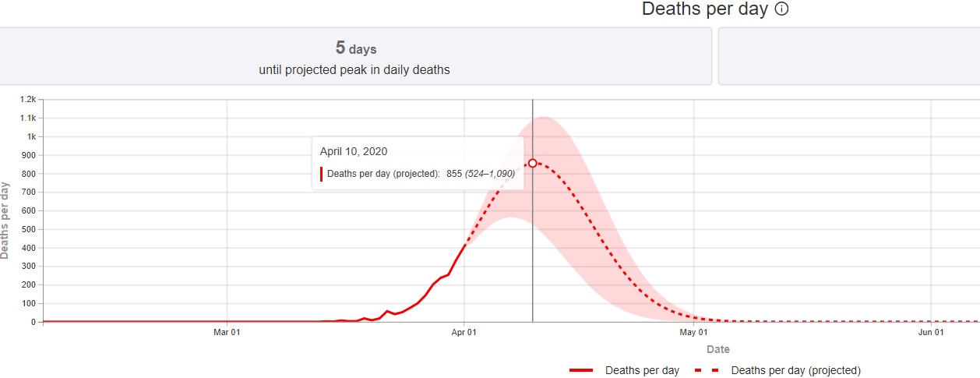This screenshot has height=378, width=980.
Task: Click the "500" y-axis tick label
Action: [x=29, y=229]
